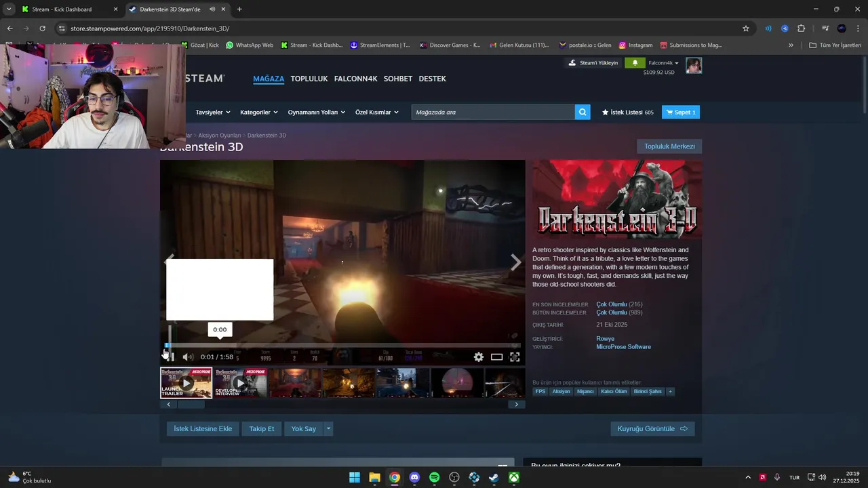
Task: Open Steam from the taskbar
Action: click(x=494, y=477)
